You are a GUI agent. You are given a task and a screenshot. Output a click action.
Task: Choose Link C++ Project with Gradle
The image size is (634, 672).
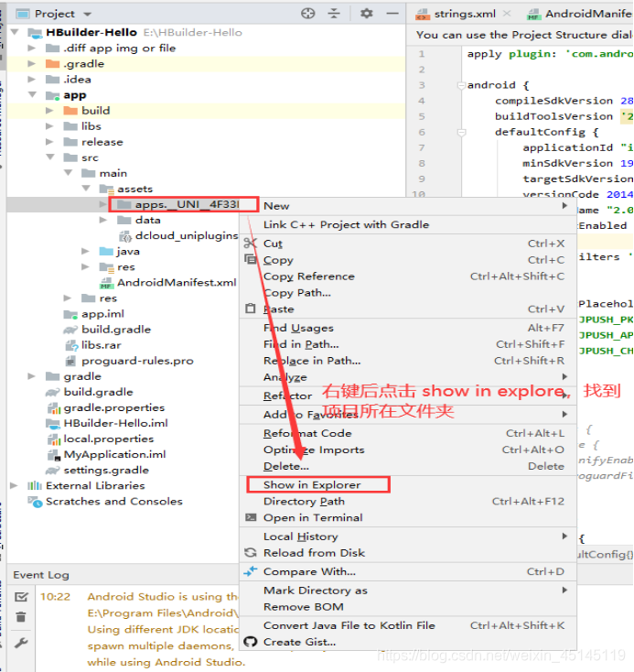click(x=408, y=224)
